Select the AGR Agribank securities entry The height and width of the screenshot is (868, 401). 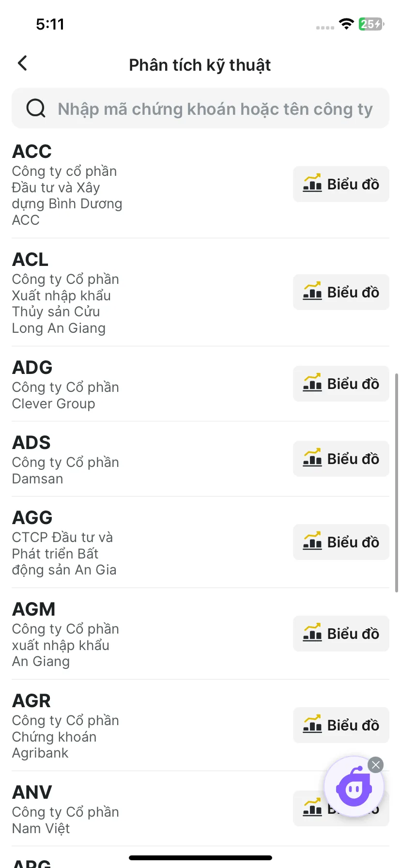(x=200, y=725)
